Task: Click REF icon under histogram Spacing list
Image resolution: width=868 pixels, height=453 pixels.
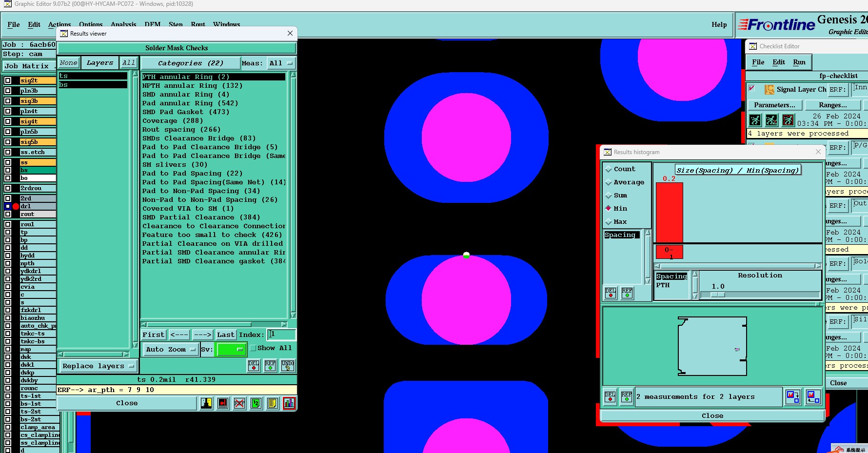Action: pyautogui.click(x=627, y=293)
